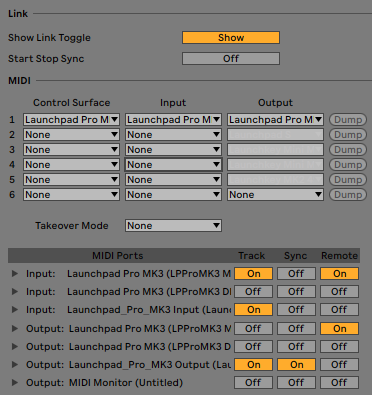Open the row 3 Input dropdown
This screenshot has height=395, width=372.
173,150
